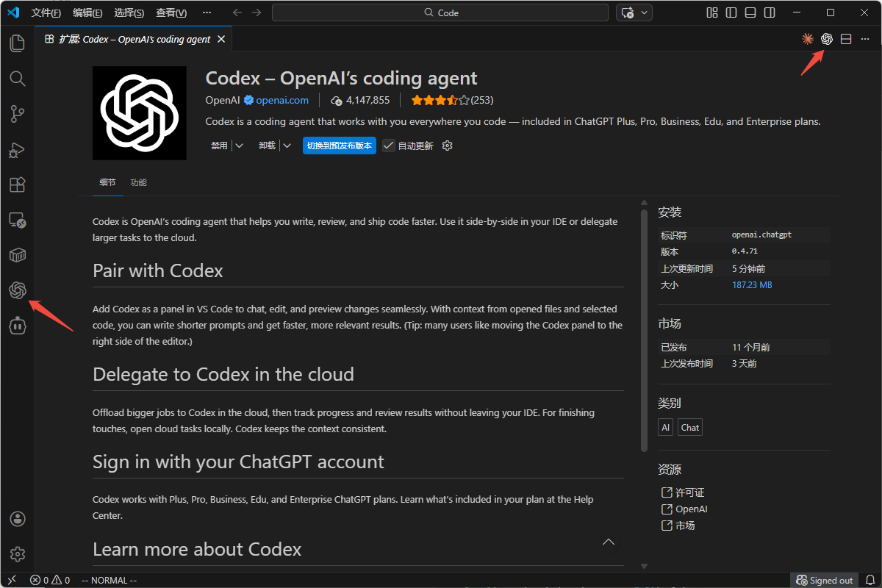Click the star rating (253)
This screenshot has height=588, width=882.
(452, 100)
